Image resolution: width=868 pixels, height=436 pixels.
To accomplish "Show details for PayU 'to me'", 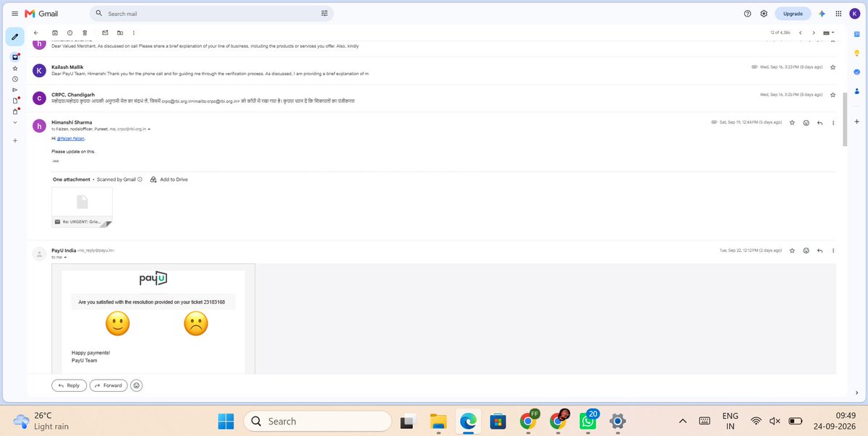I will click(x=66, y=257).
